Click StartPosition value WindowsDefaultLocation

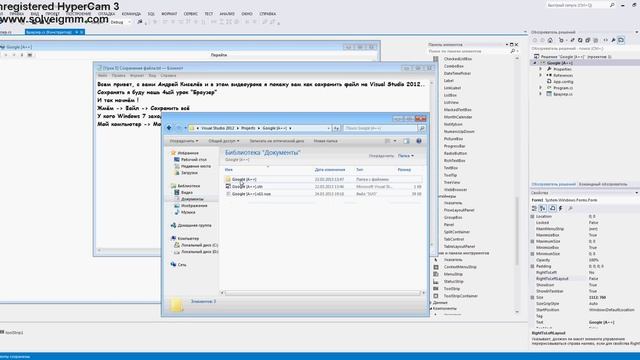[612, 310]
